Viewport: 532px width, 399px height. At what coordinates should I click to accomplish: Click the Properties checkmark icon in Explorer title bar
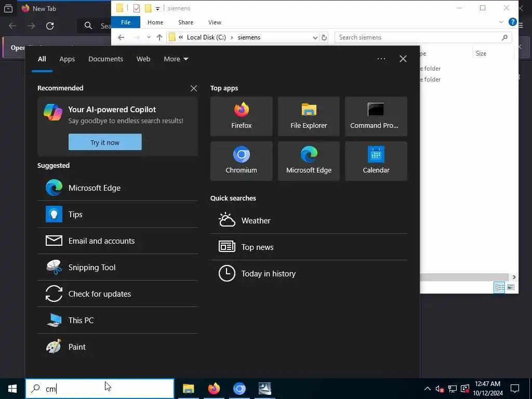137,8
